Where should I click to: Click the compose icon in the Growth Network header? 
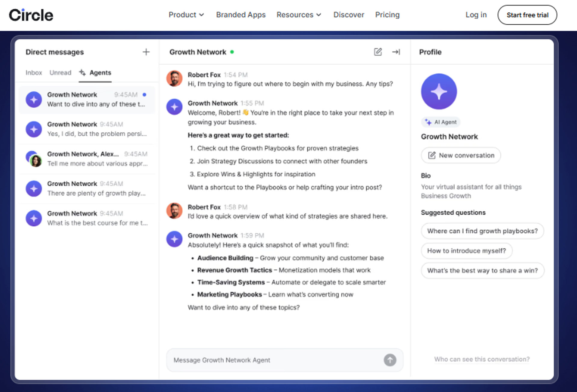point(378,52)
